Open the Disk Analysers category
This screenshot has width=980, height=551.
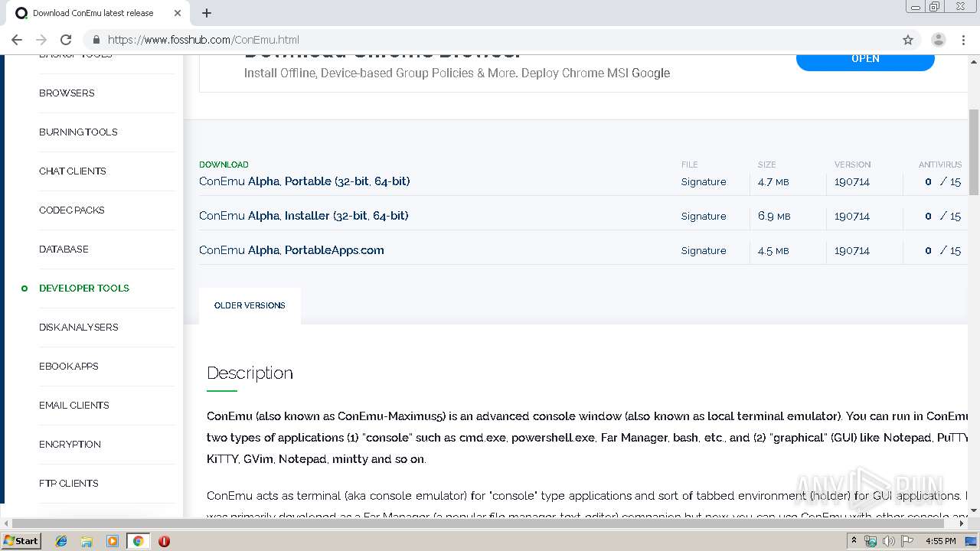[79, 328]
